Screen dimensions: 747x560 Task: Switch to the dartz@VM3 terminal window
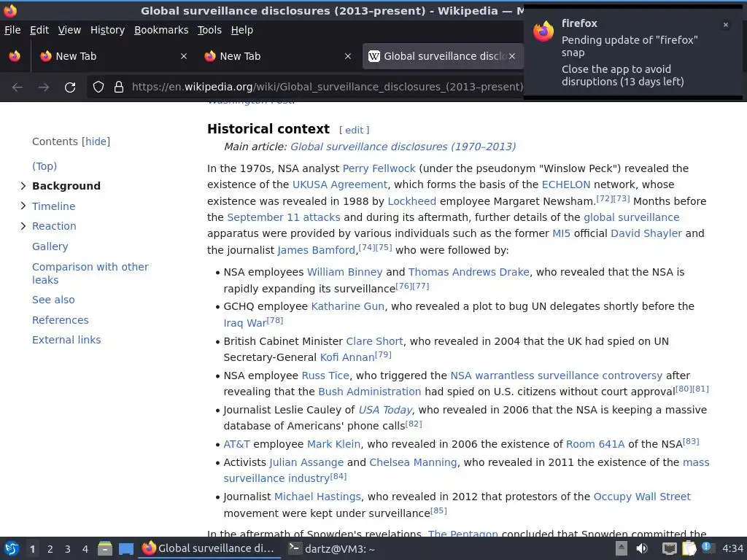click(x=333, y=549)
